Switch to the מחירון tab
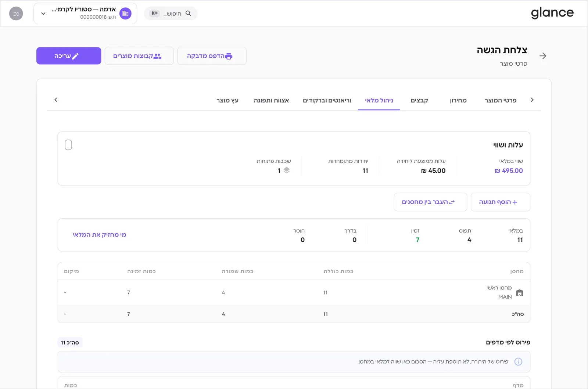588x389 pixels. 458,100
